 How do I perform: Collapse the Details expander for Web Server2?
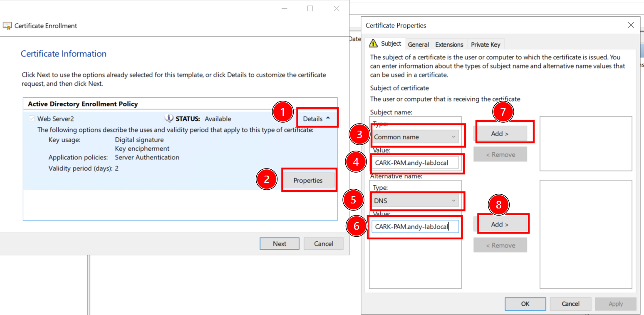317,119
